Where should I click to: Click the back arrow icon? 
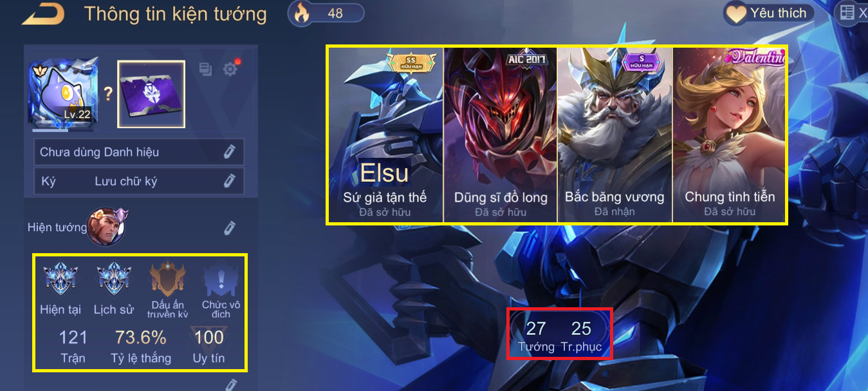[x=43, y=14]
